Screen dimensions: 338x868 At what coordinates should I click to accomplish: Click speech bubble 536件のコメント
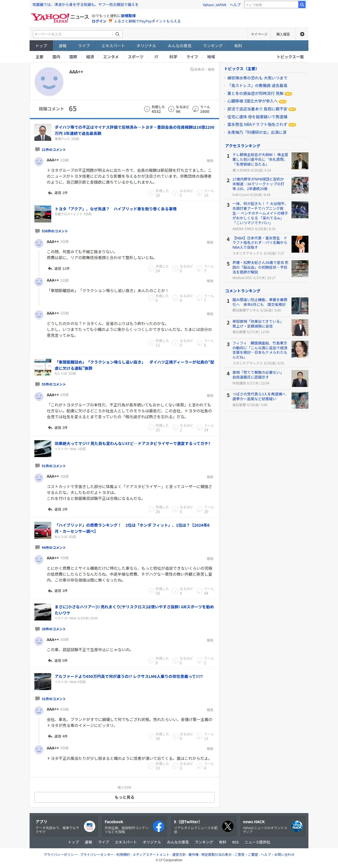pyautogui.click(x=37, y=231)
